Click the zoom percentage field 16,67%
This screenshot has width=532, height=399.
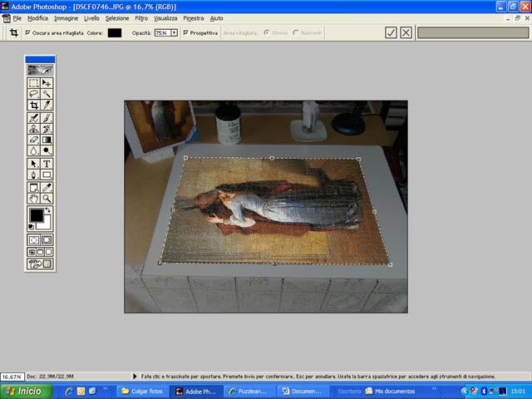(12, 377)
